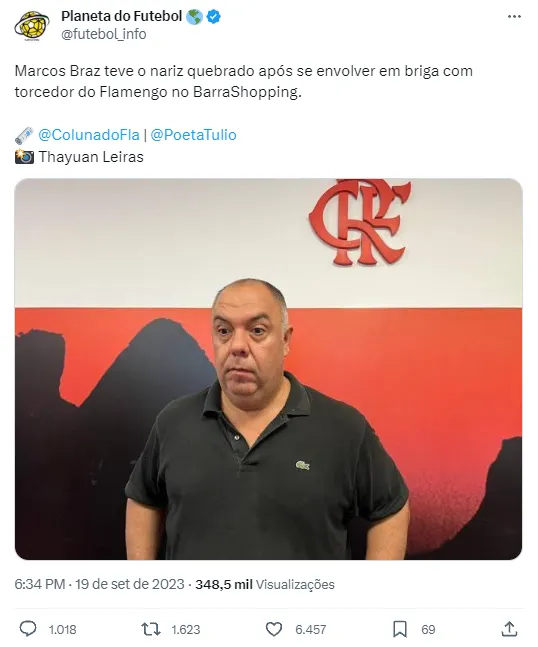This screenshot has height=647, width=538.
Task: Click the 1.623 reposts count
Action: pyautogui.click(x=186, y=630)
